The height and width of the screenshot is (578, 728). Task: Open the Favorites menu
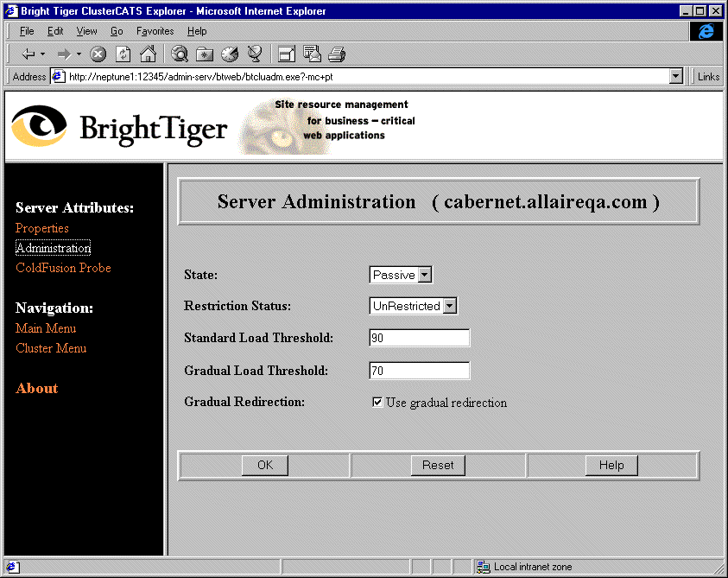155,31
